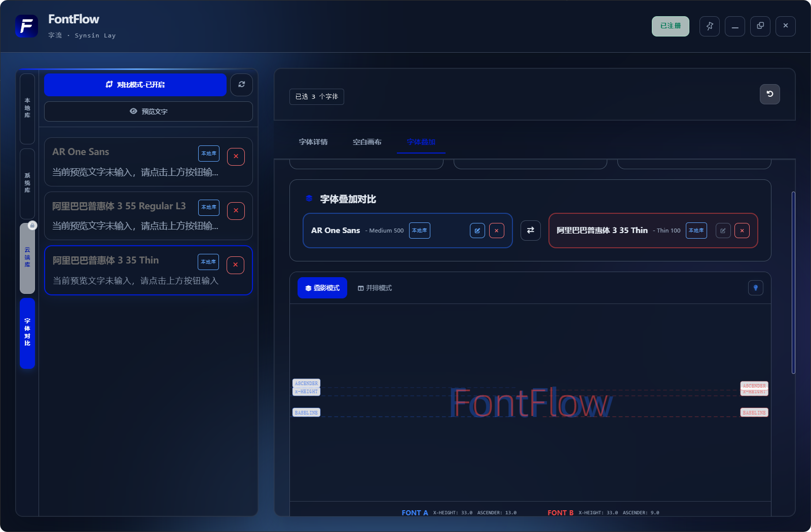Click the blue BASELINE guide label
Viewport: 811px width, 532px height.
[x=306, y=412]
